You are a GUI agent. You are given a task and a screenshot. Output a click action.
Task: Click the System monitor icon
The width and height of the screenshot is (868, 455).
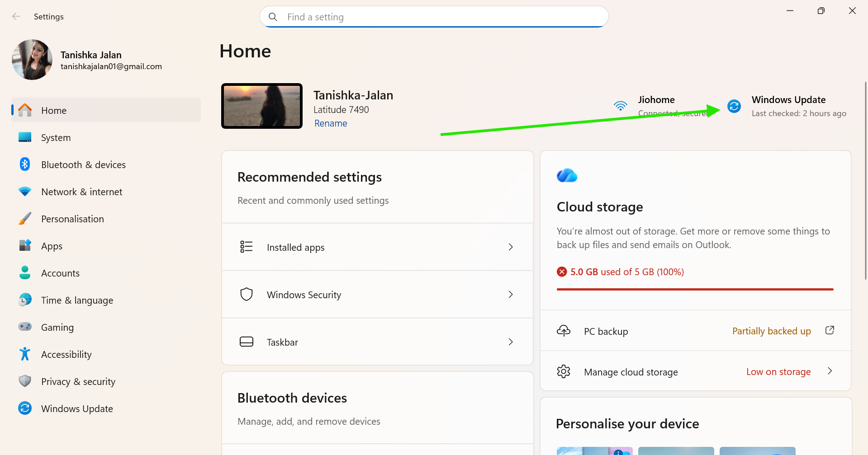tap(25, 137)
